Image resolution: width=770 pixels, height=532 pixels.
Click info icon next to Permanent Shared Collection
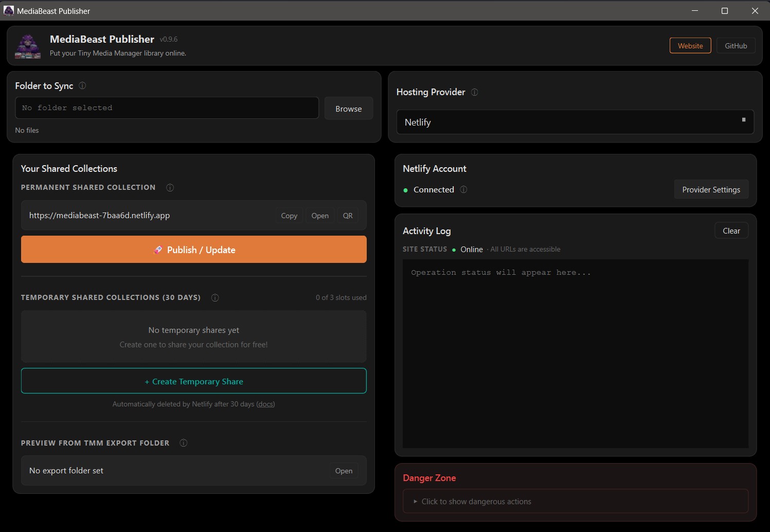click(170, 188)
